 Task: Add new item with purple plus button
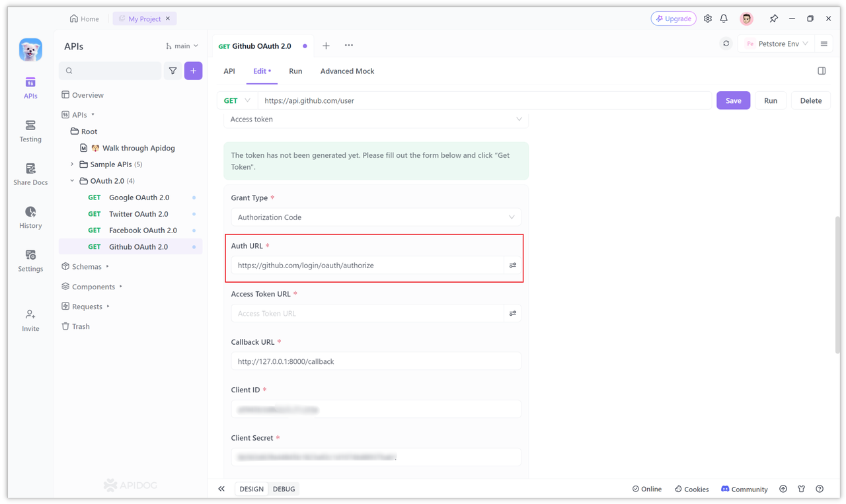click(x=193, y=71)
